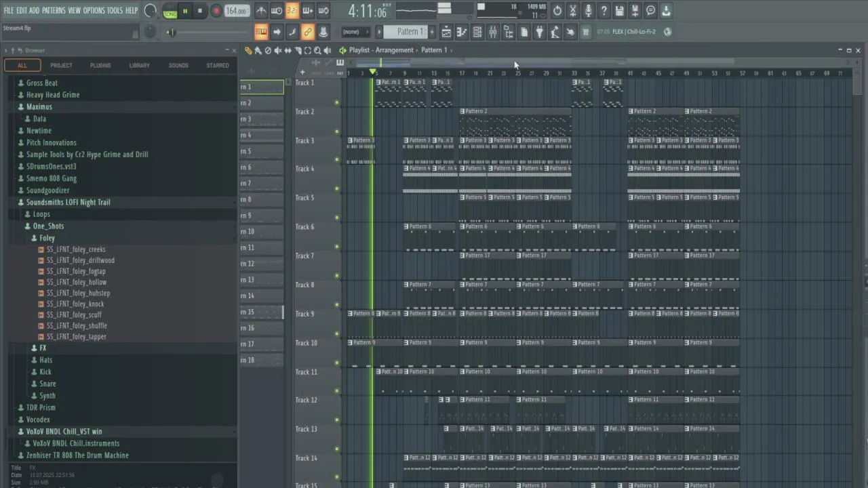
Task: Toggle the step edit arrow button
Action: tap(277, 32)
